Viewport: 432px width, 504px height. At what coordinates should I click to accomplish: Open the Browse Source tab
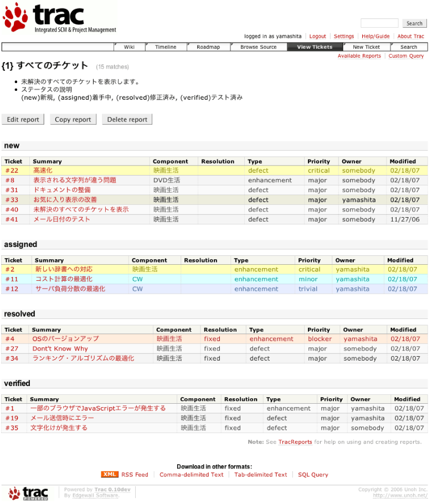[x=259, y=47]
